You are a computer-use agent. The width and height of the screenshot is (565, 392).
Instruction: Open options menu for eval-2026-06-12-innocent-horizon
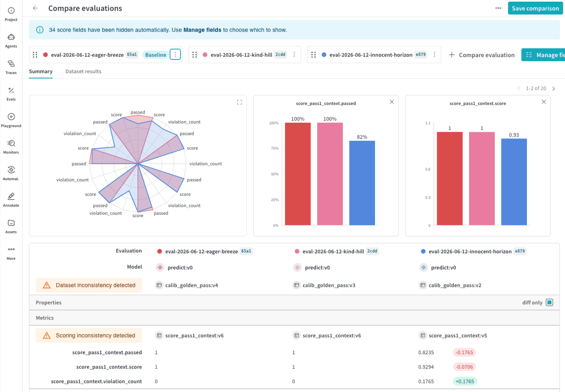point(435,55)
